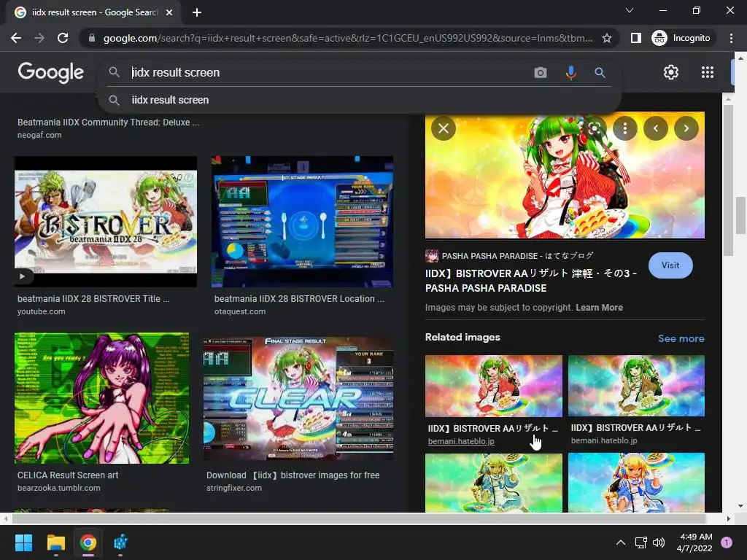Open a new browser tab
Screen dimensions: 747x560
click(197, 12)
